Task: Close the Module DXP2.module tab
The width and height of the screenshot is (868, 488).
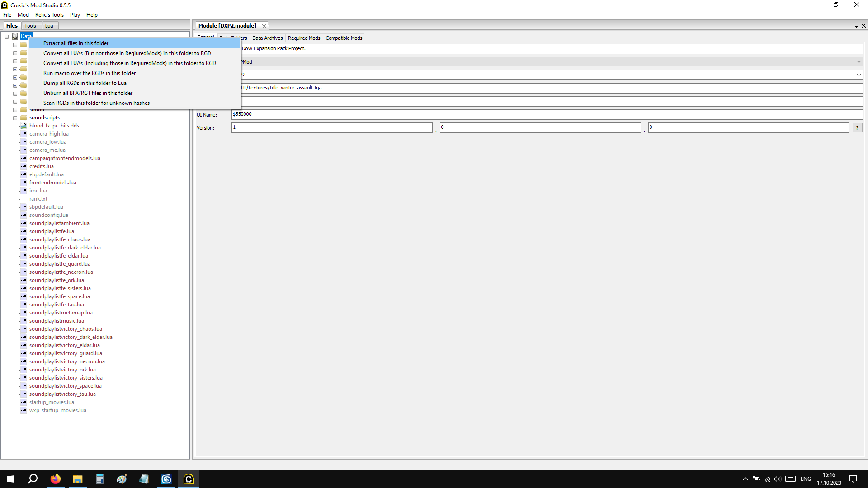Action: coord(264,26)
